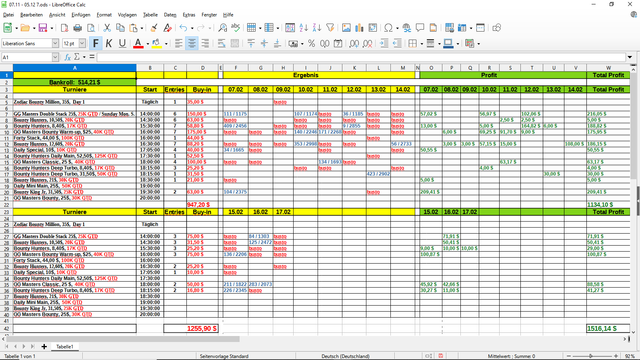The width and height of the screenshot is (640, 360).
Task: Insert a hyperlink
Action: point(407,28)
